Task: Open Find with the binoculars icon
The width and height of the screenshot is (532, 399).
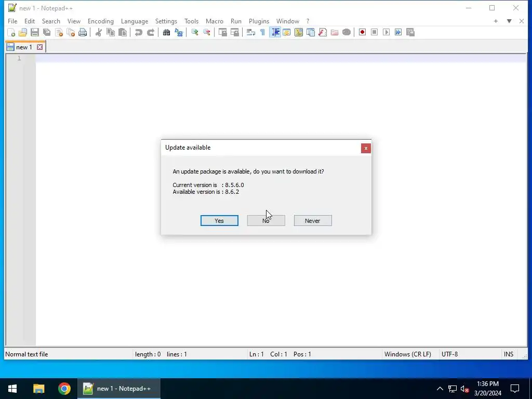Action: pos(166,32)
